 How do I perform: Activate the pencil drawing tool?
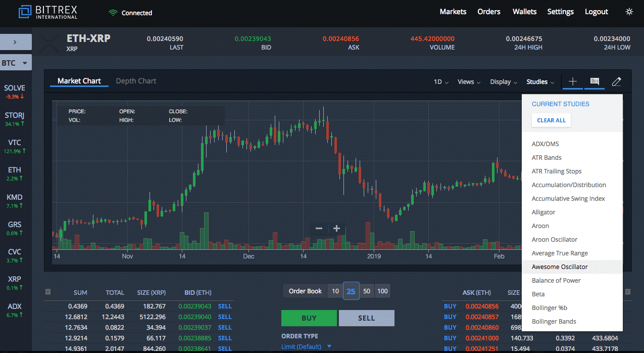[616, 81]
